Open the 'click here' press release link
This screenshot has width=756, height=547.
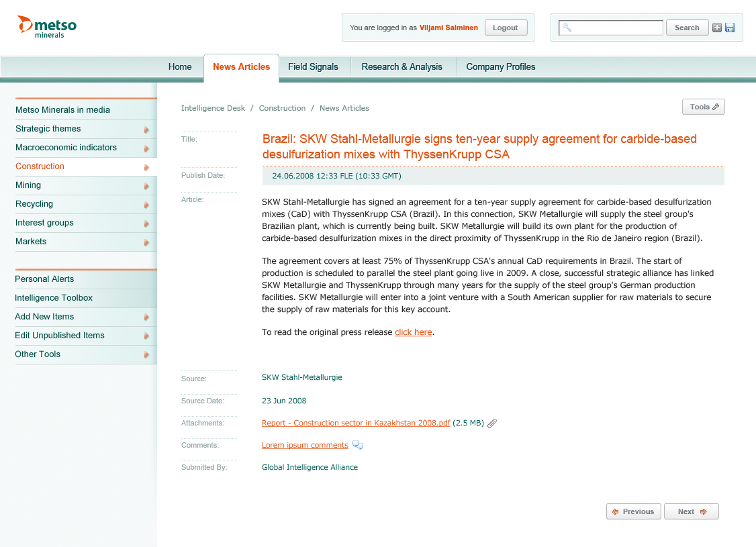(x=413, y=332)
